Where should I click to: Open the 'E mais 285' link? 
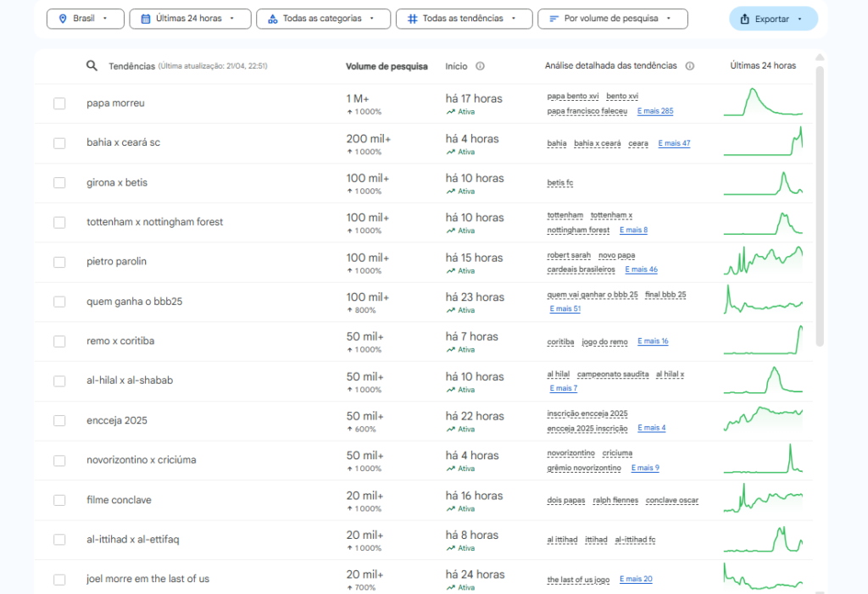pos(654,111)
